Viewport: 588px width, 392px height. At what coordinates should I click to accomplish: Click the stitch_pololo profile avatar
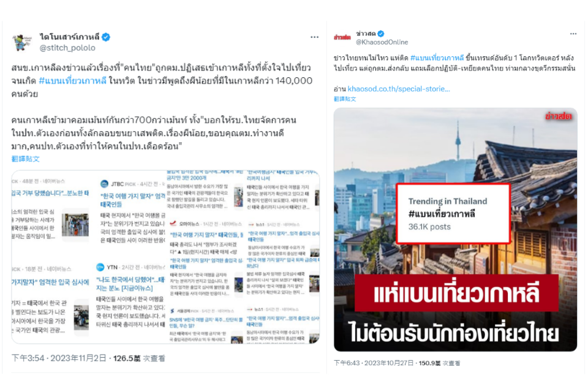[22, 41]
